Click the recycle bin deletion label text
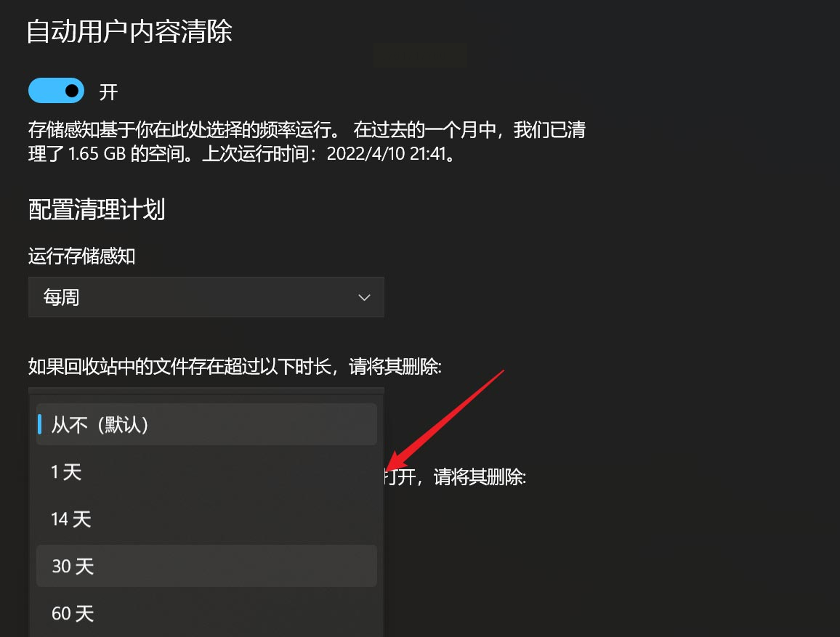Viewport: 840px width, 637px height. coord(235,367)
